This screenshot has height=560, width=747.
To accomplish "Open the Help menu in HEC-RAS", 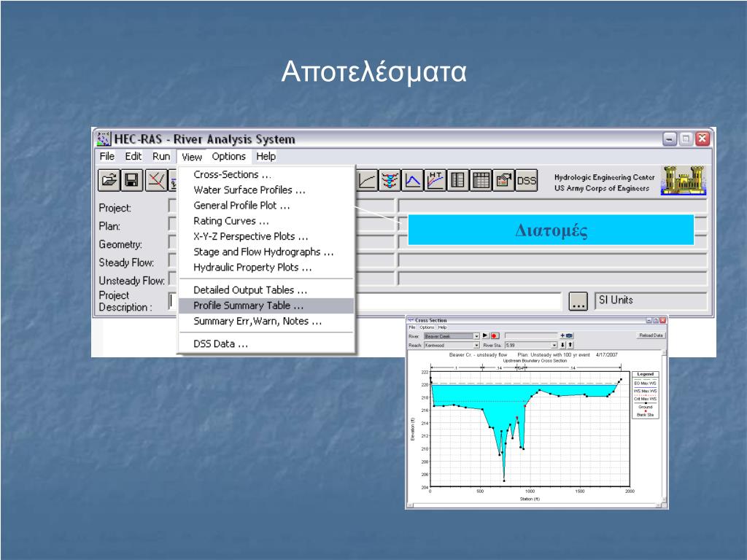I will click(266, 156).
